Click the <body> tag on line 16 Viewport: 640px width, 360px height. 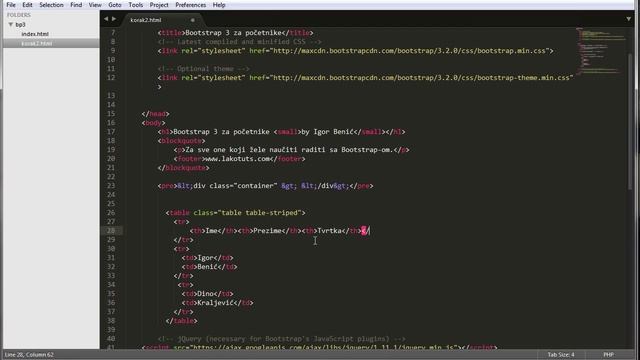pos(153,122)
